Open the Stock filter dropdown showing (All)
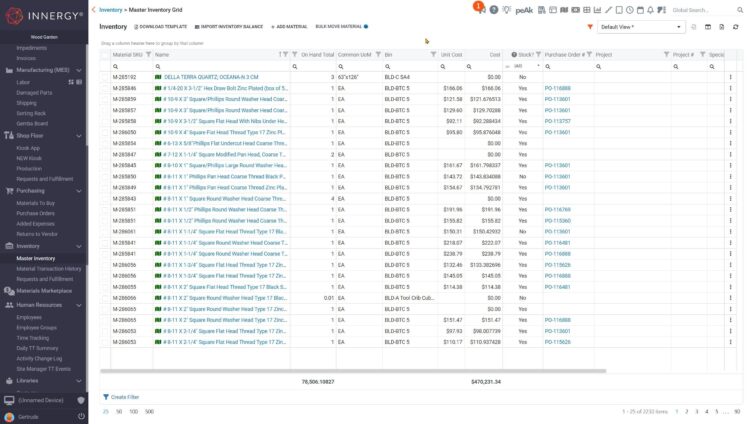Image resolution: width=754 pixels, height=424 pixels. (525, 66)
